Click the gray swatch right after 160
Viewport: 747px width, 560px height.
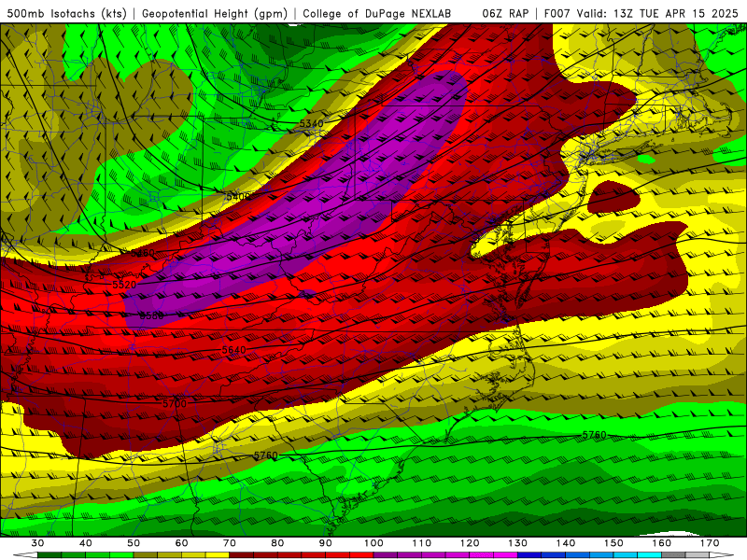click(673, 555)
